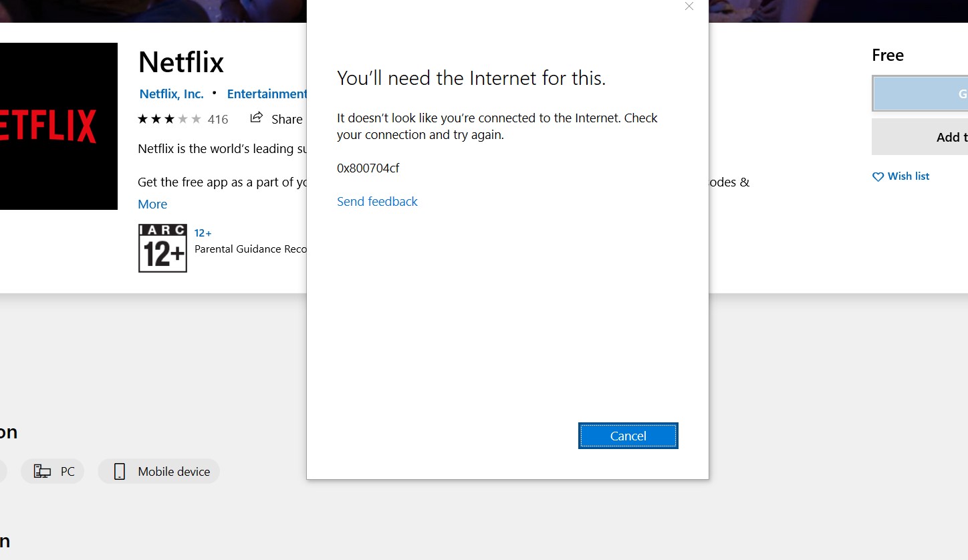This screenshot has height=560, width=968.
Task: Add Netflix to Wish list
Action: 900,176
